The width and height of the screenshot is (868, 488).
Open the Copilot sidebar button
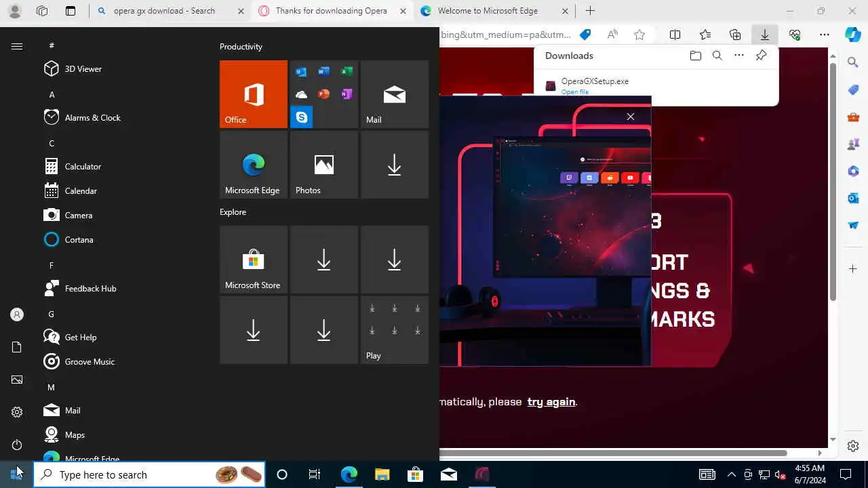853,35
